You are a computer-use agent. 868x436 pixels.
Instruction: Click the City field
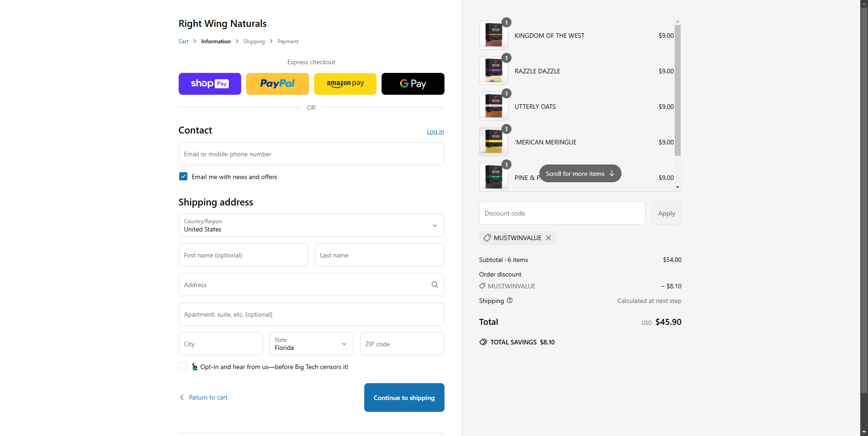tap(221, 344)
